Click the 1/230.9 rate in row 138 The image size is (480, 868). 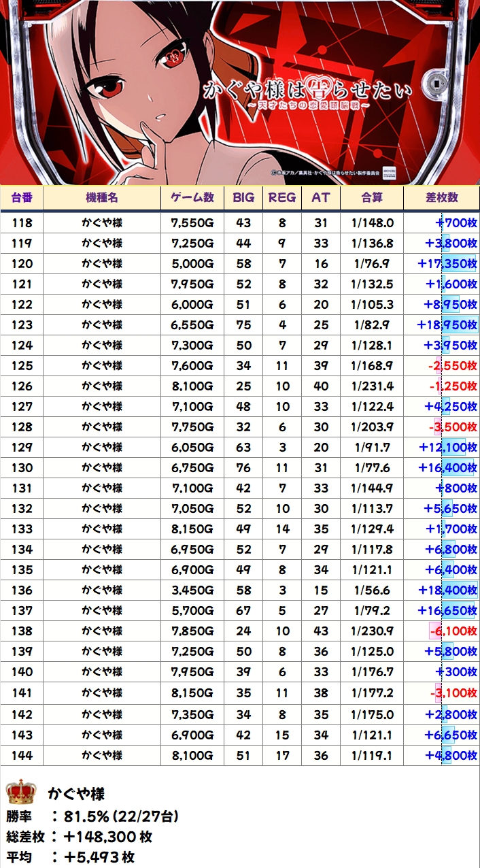[x=372, y=631]
